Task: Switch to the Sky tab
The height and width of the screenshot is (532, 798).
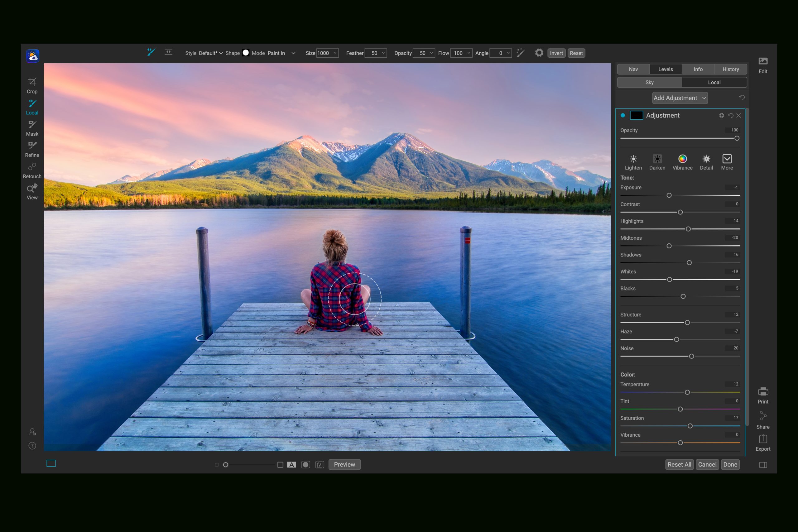Action: point(649,83)
